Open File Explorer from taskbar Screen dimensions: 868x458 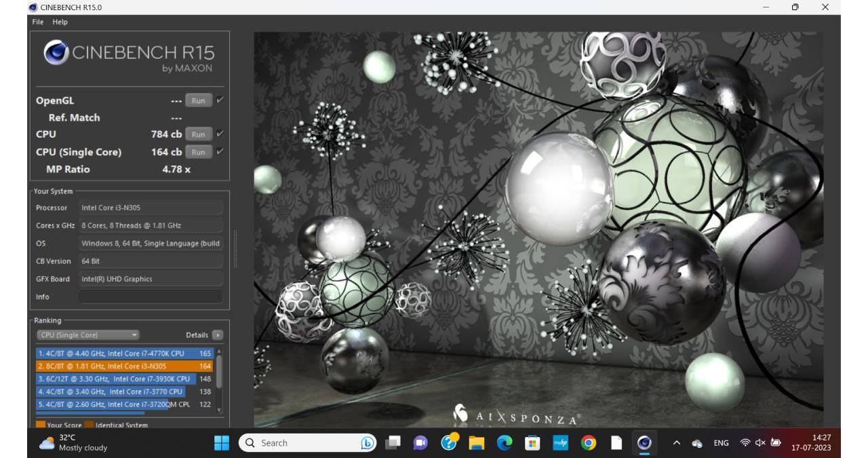point(477,443)
